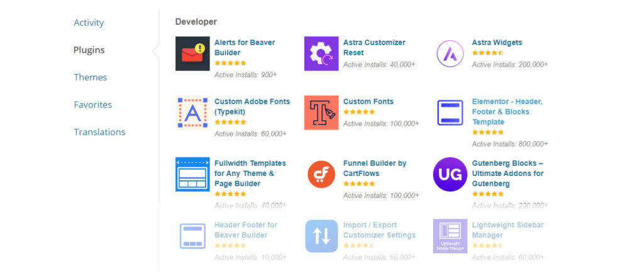Click the Fullwidth Templates star rating

click(x=230, y=194)
